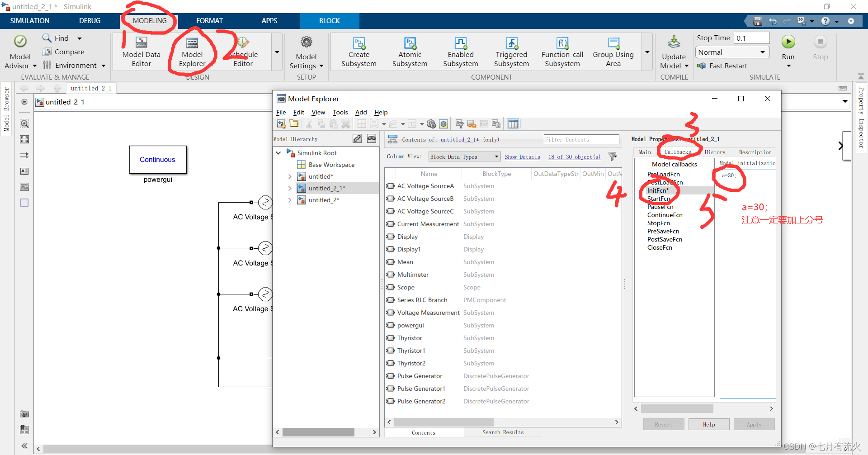Expand the untitled* tree node
This screenshot has width=868, height=455.
[x=290, y=176]
